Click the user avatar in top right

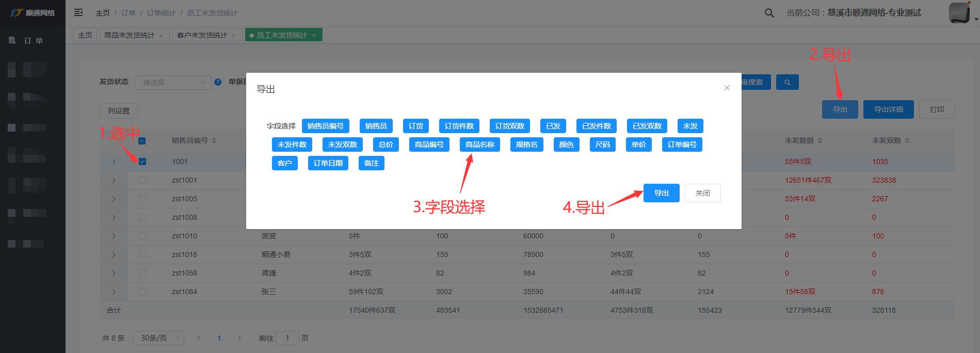tap(959, 12)
